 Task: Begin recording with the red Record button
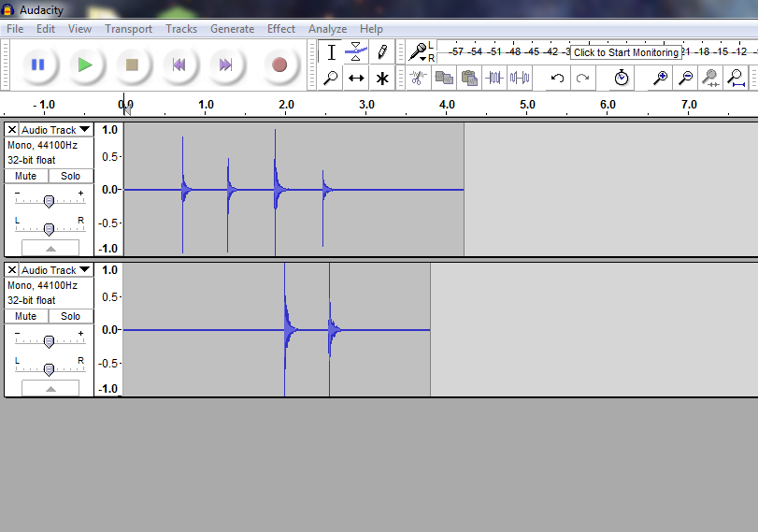[x=279, y=65]
